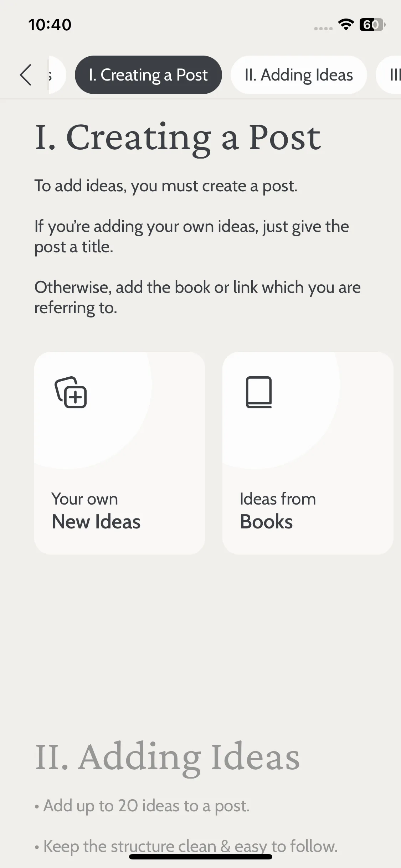Tap the back chevron arrow
Screen dimensions: 401x868
click(26, 75)
